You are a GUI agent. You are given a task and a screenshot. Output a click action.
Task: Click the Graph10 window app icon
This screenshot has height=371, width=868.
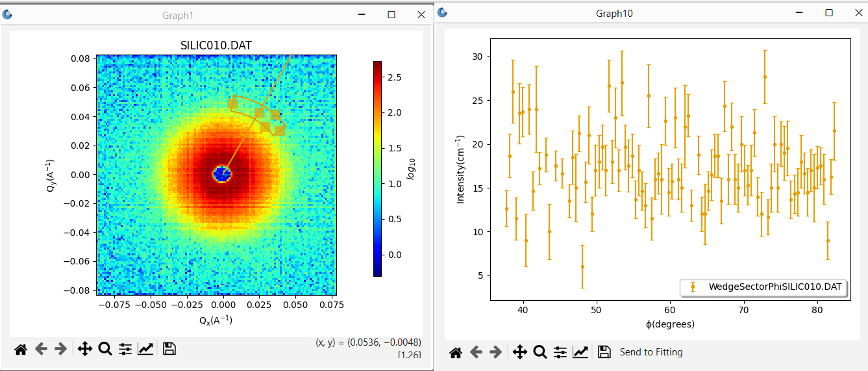(x=442, y=12)
